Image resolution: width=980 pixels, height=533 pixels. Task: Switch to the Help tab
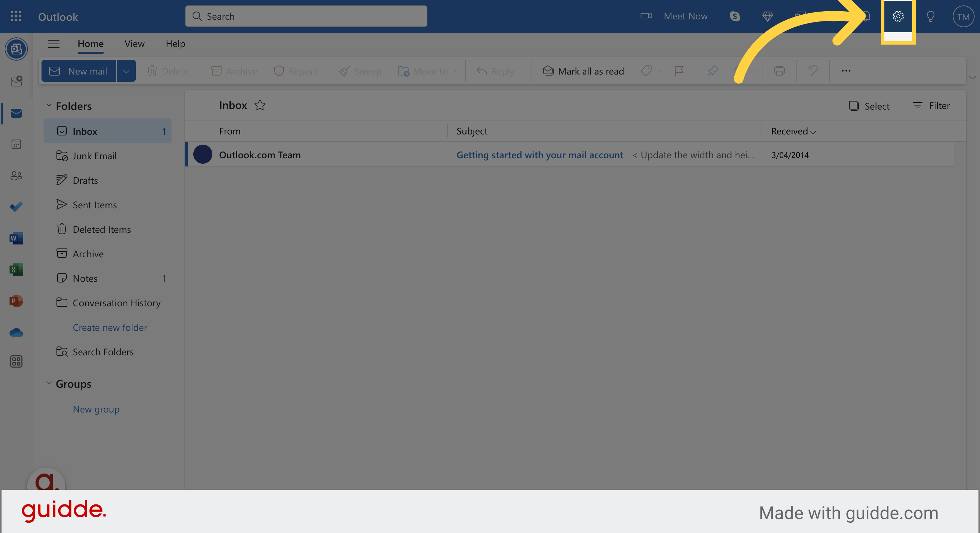tap(175, 44)
